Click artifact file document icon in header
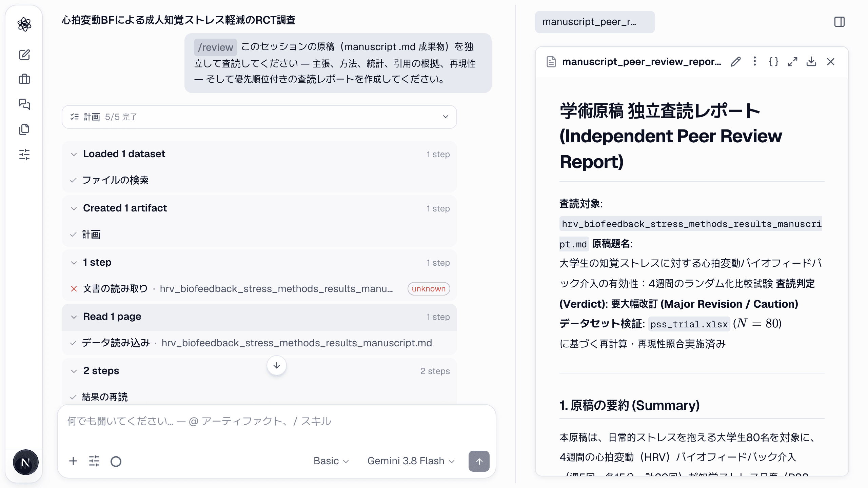 click(x=551, y=62)
